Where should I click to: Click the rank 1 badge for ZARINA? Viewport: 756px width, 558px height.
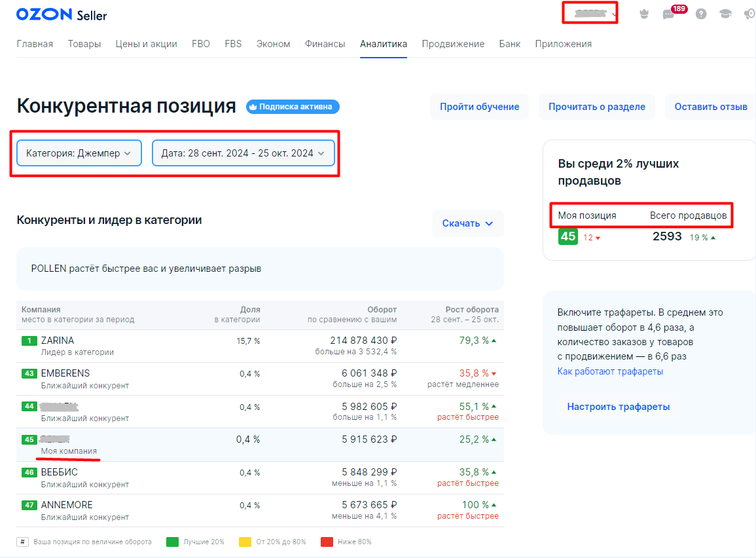click(x=29, y=341)
